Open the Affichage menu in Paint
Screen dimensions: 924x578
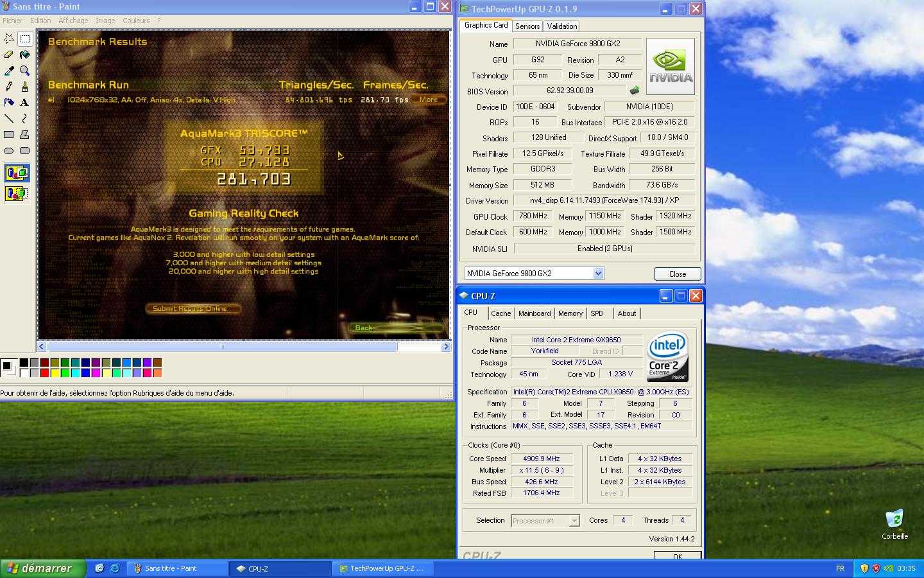click(x=73, y=21)
